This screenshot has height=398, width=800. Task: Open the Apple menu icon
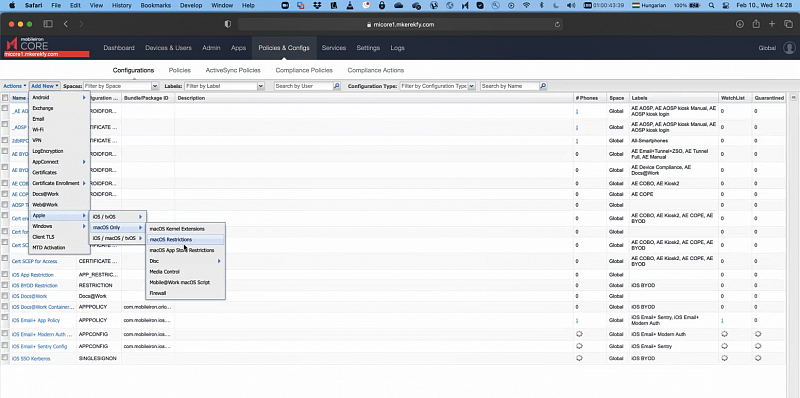tap(12, 5)
